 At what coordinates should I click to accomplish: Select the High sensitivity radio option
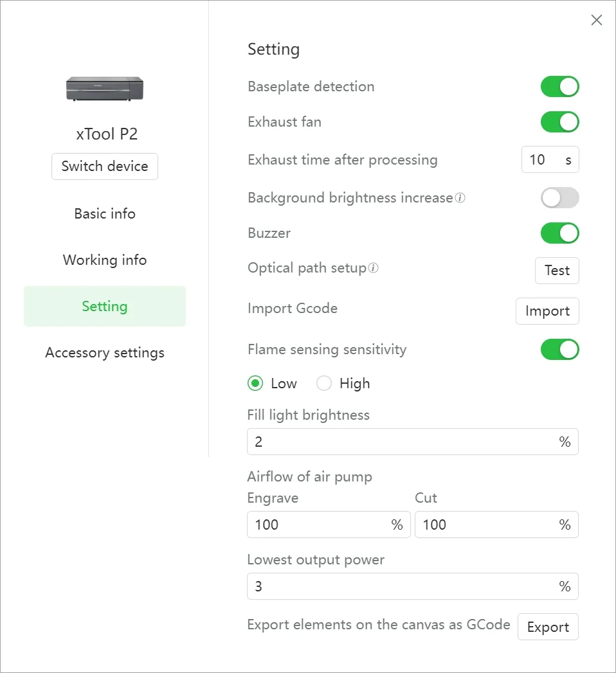click(323, 383)
